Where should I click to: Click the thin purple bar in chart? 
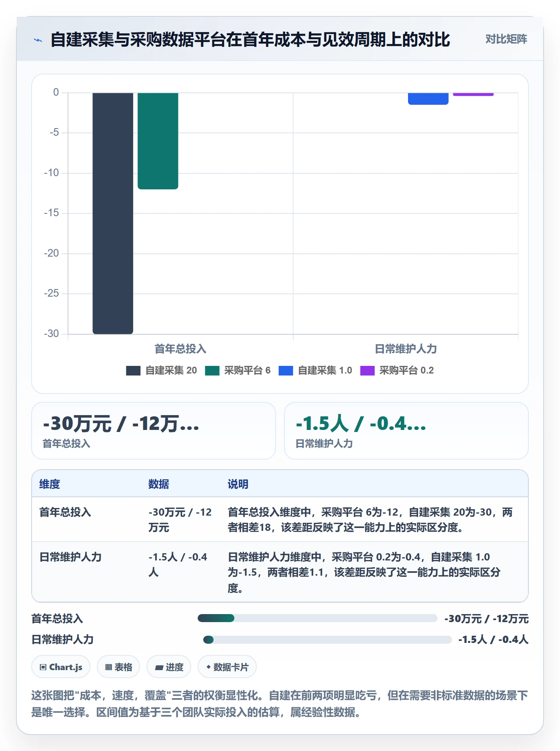[x=473, y=94]
